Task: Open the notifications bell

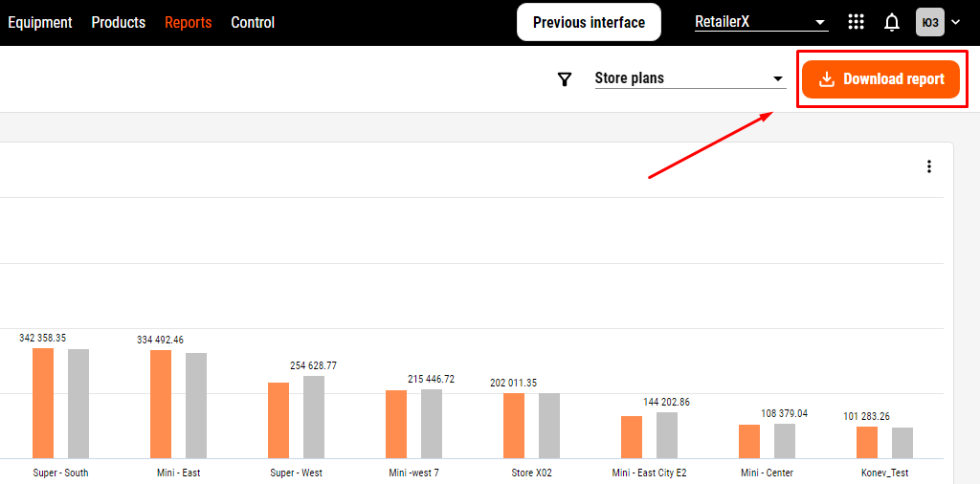Action: click(x=892, y=23)
